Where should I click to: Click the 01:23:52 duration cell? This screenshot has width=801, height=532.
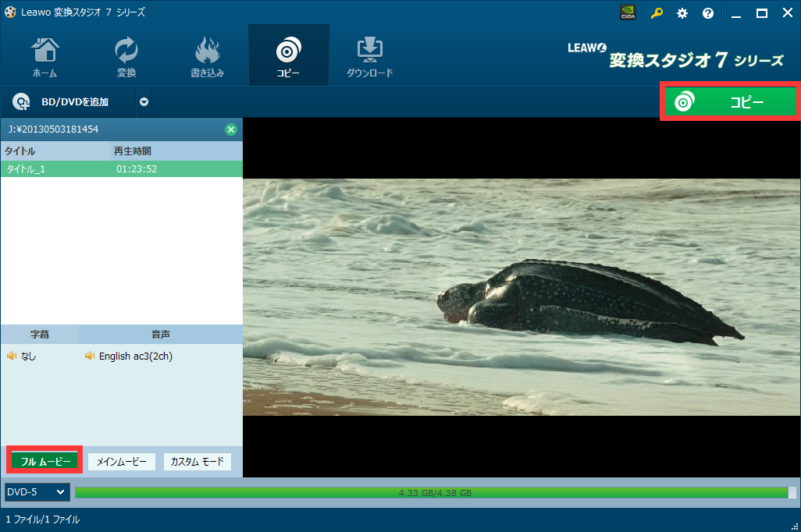pyautogui.click(x=137, y=169)
